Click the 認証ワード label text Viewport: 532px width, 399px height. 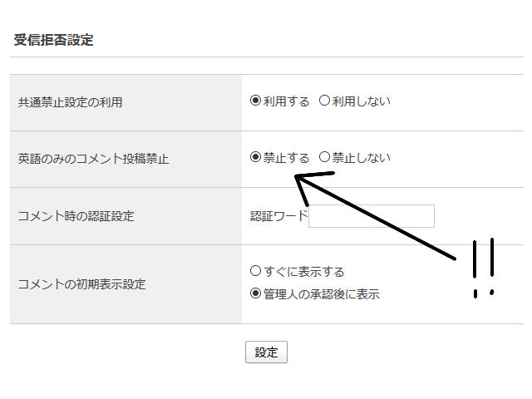point(279,216)
